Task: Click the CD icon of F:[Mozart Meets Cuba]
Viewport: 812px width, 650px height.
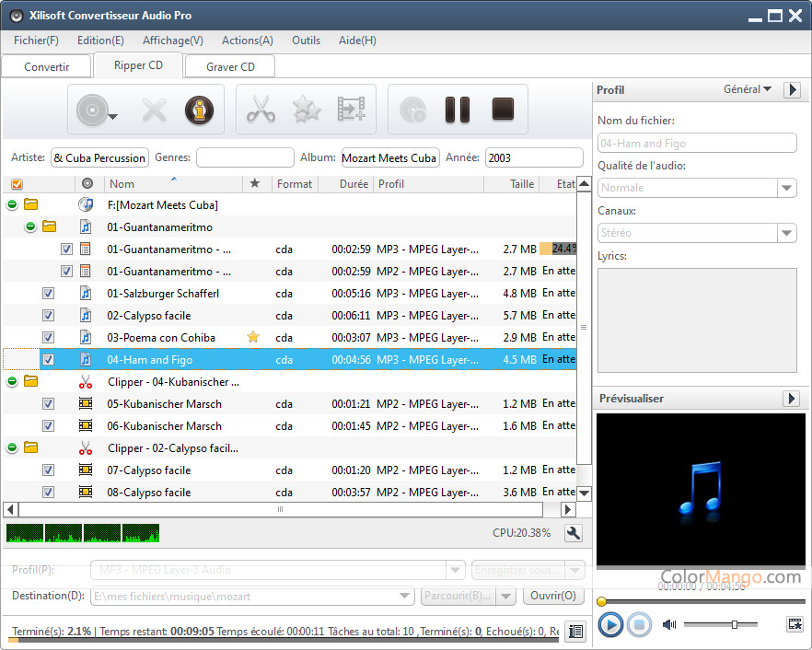Action: pyautogui.click(x=86, y=204)
